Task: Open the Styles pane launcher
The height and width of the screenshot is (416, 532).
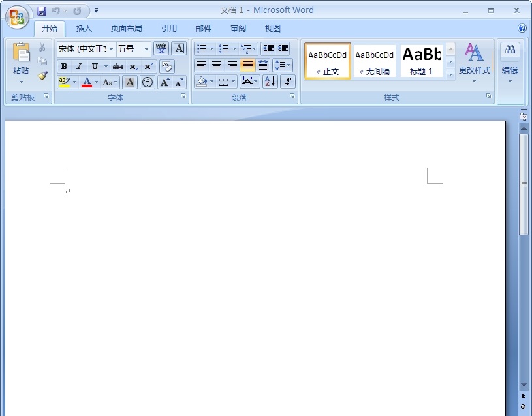Action: 488,97
